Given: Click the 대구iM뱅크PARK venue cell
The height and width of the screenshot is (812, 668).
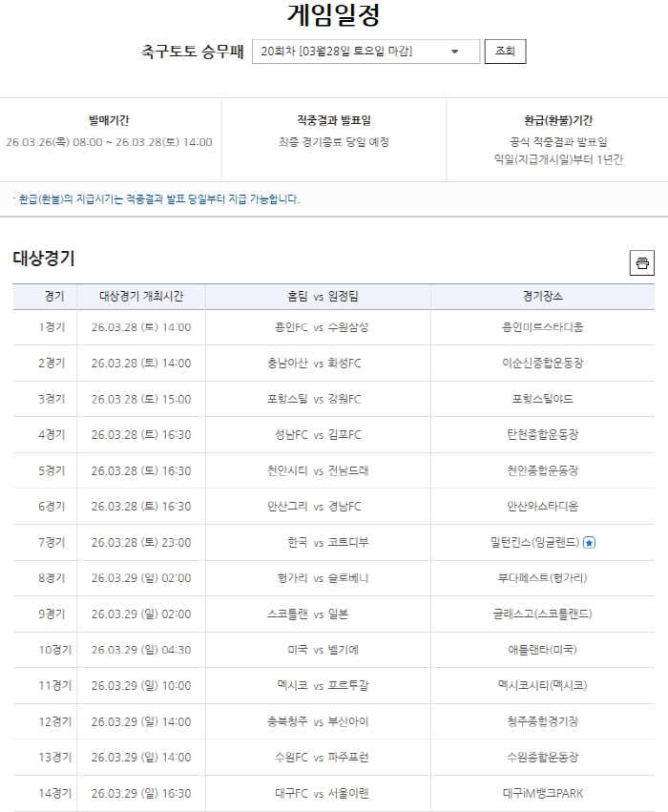Looking at the screenshot, I should [543, 793].
